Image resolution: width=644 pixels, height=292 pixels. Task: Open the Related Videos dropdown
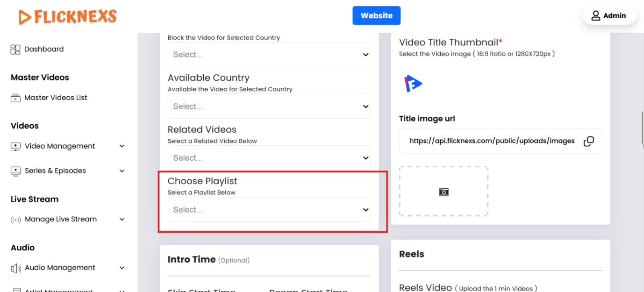pos(269,158)
